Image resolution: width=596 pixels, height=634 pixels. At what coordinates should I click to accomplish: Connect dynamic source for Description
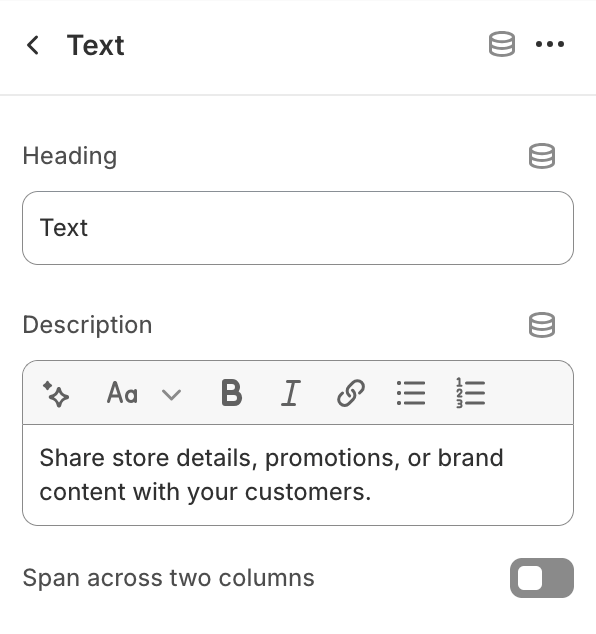(x=542, y=325)
